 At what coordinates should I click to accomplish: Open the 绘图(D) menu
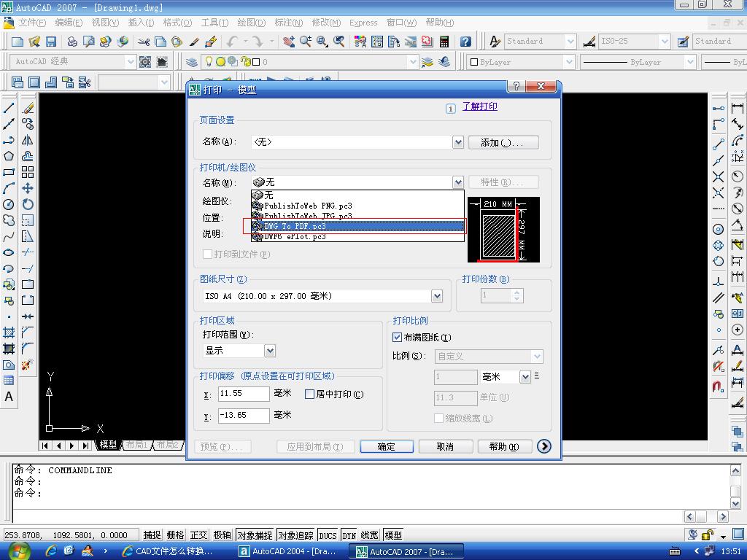(x=251, y=23)
